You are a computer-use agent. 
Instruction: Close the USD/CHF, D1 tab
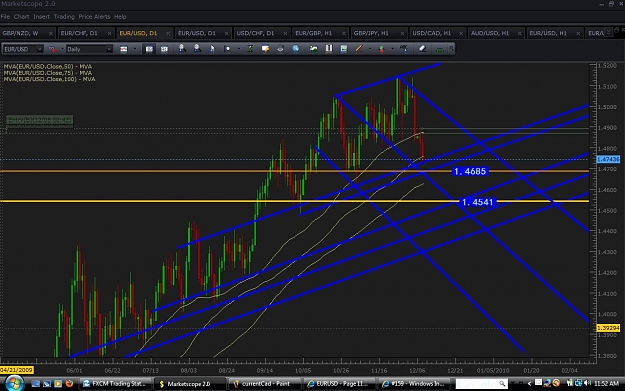click(285, 33)
